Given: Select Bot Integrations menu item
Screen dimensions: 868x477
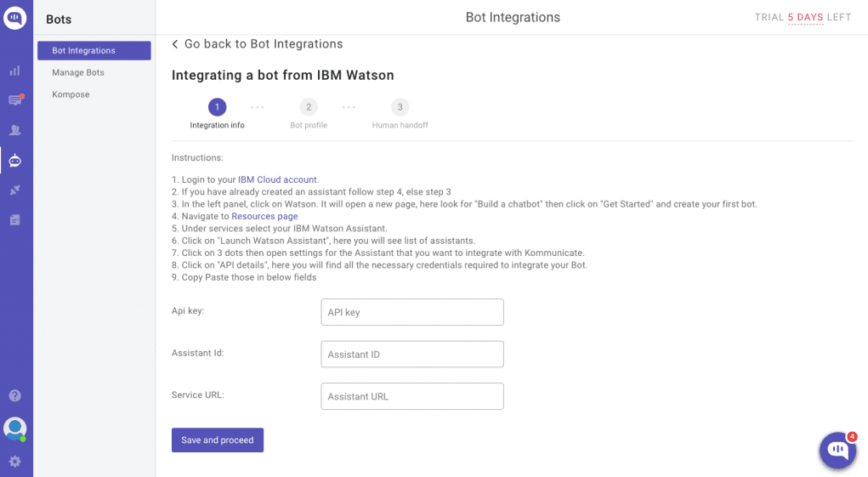Looking at the screenshot, I should [94, 50].
